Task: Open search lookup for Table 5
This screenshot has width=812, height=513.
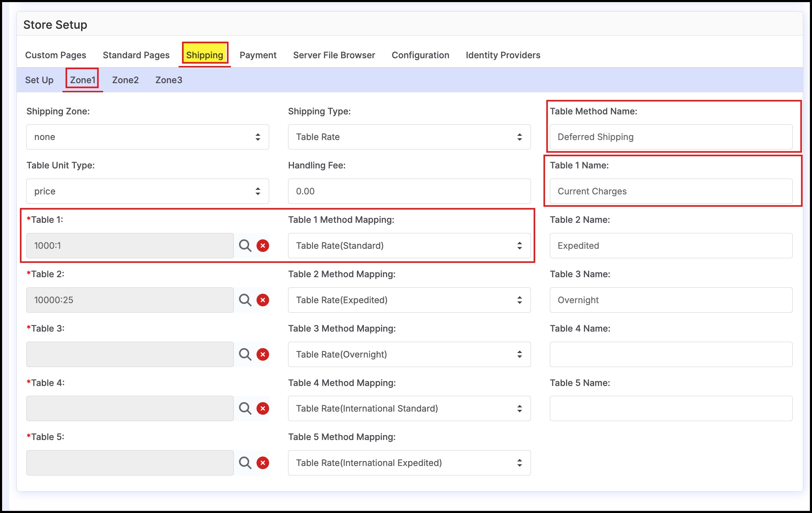Action: click(245, 463)
